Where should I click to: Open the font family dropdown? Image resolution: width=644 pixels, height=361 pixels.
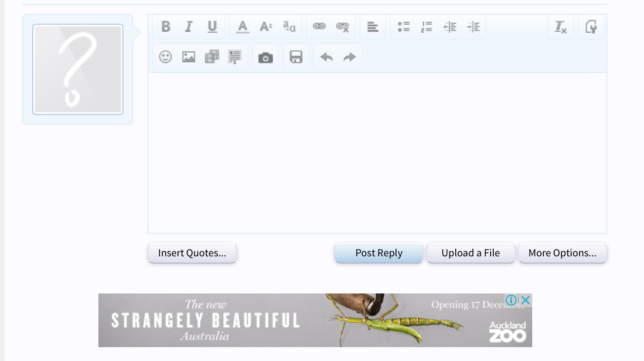[x=289, y=27]
